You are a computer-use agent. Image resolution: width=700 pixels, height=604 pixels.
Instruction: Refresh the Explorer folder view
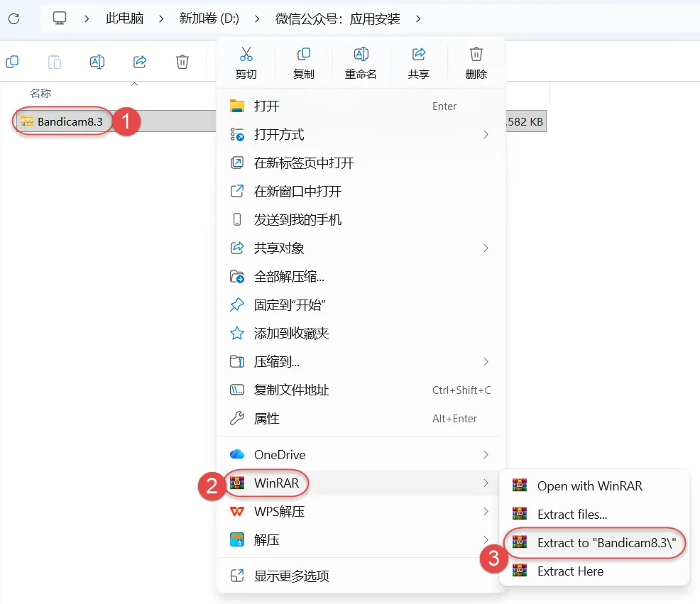click(x=13, y=18)
